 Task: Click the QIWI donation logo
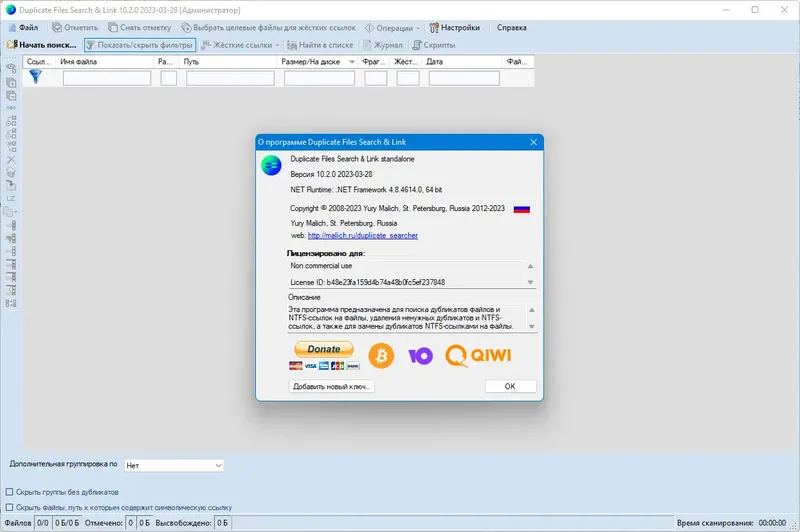pos(478,356)
